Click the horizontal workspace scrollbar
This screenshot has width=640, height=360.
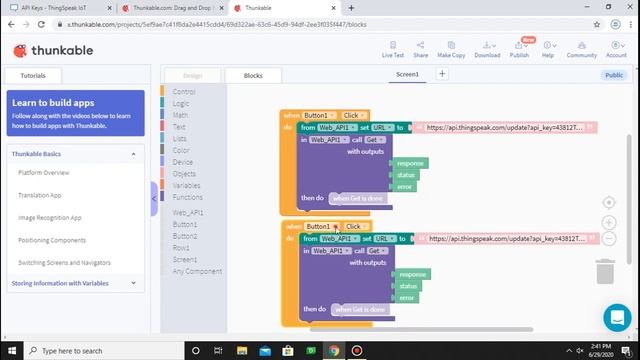pyautogui.click(x=421, y=329)
